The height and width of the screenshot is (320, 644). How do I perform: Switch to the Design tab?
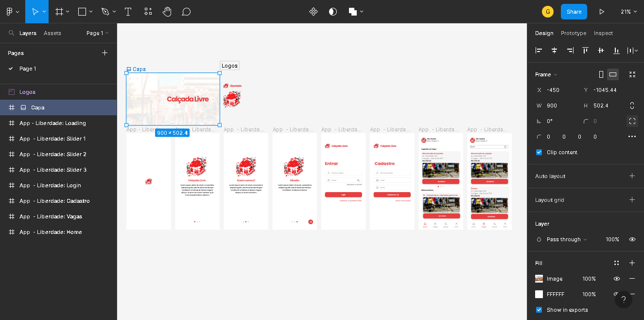544,33
